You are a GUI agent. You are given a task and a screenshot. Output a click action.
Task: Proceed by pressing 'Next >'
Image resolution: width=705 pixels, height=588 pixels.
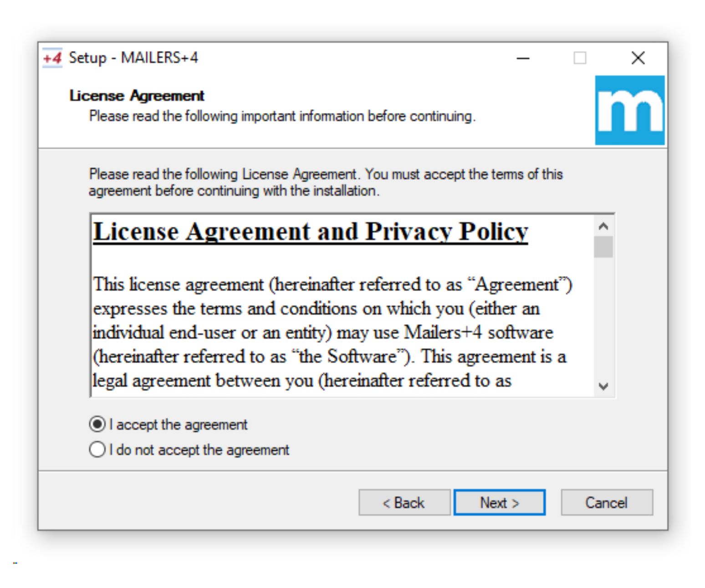tap(499, 503)
